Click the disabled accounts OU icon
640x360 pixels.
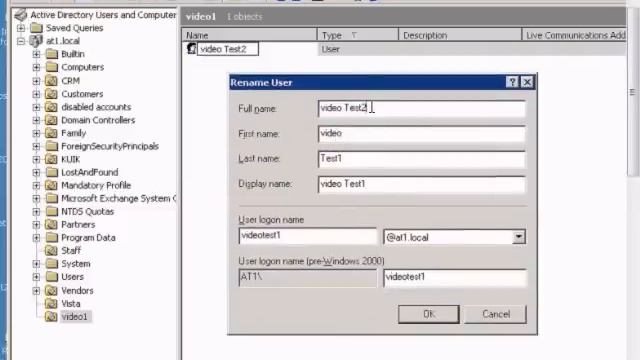click(51, 107)
